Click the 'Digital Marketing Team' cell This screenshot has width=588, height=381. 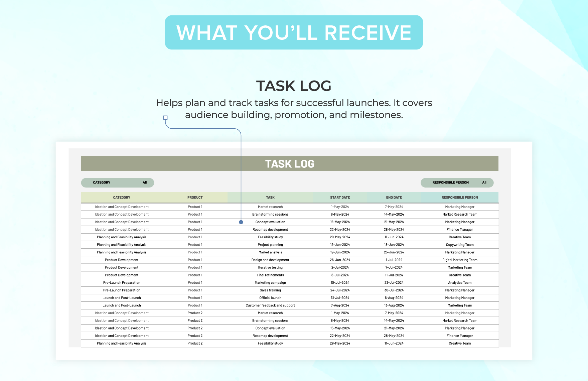coord(460,260)
